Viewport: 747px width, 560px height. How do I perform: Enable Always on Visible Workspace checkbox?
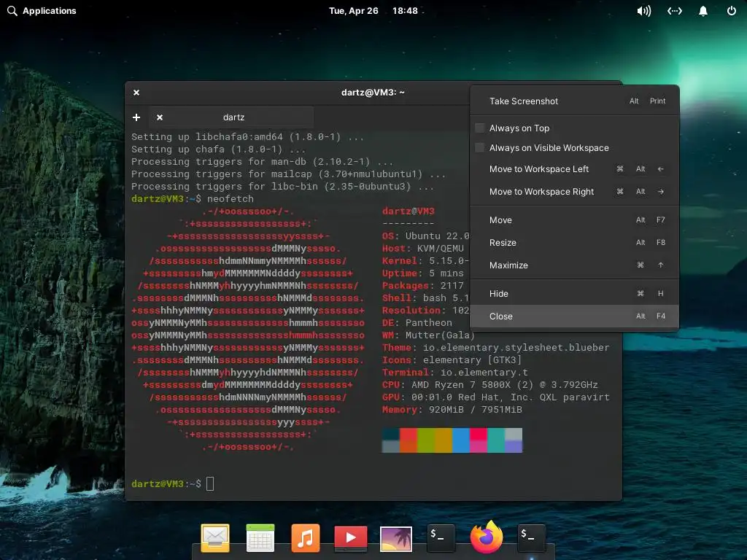click(x=480, y=147)
